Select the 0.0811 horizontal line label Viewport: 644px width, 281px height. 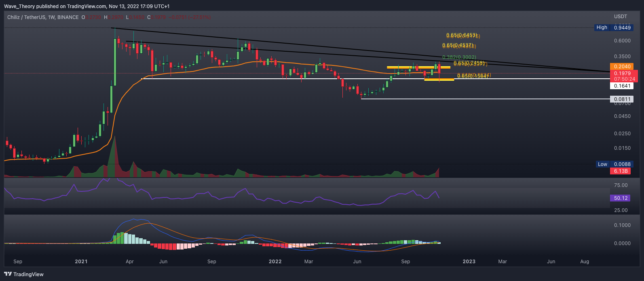(621, 99)
